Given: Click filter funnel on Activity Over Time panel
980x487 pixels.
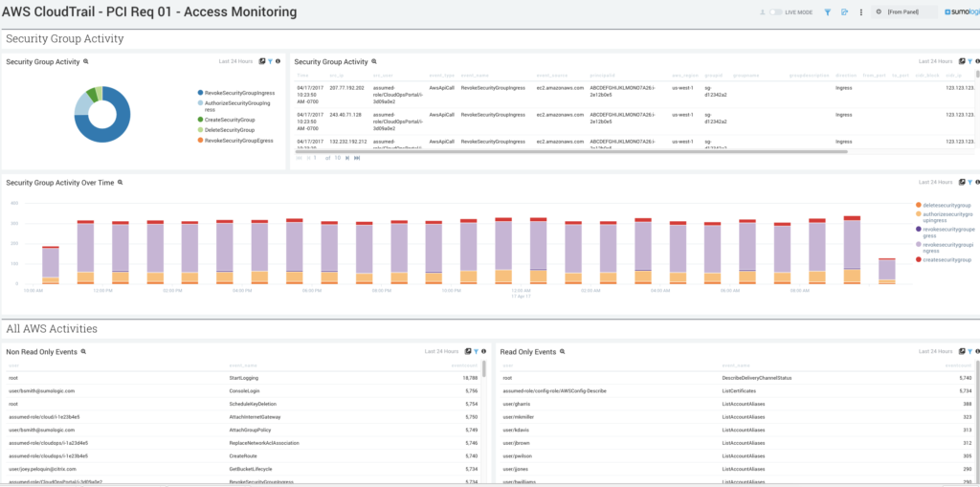Looking at the screenshot, I should pyautogui.click(x=970, y=182).
